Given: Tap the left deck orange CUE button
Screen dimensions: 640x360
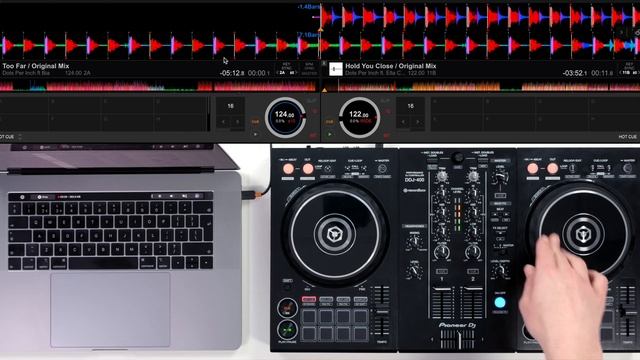Looking at the screenshot, I should click(287, 308).
